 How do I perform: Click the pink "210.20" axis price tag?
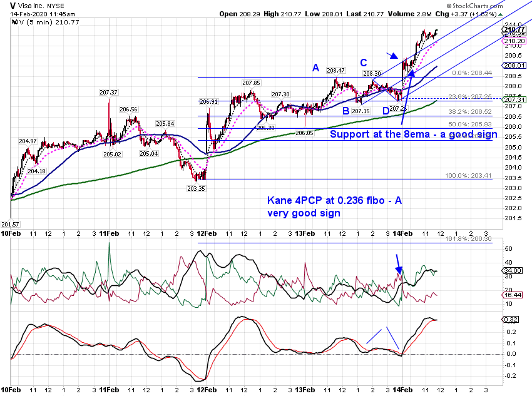514,41
